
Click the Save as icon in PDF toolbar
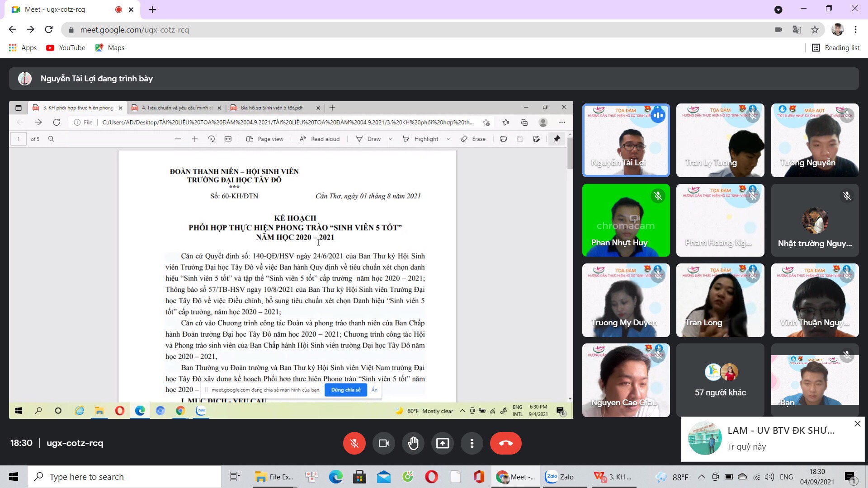[536, 139]
